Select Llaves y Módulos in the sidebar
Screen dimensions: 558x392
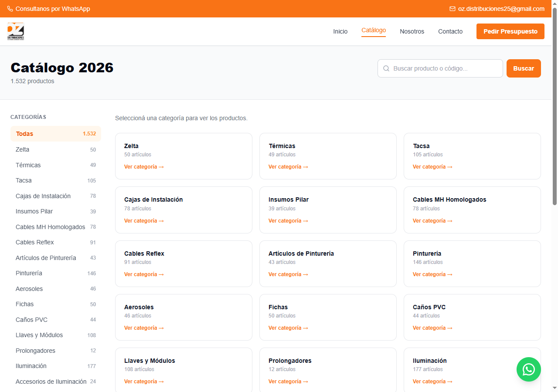coord(56,335)
